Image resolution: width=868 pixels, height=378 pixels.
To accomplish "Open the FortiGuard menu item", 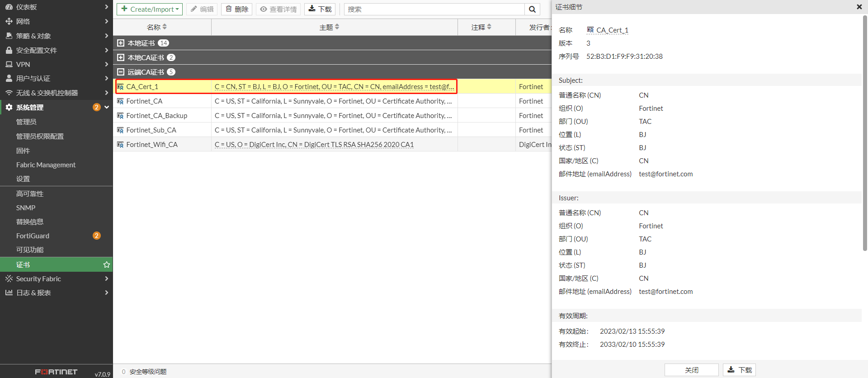I will 33,236.
